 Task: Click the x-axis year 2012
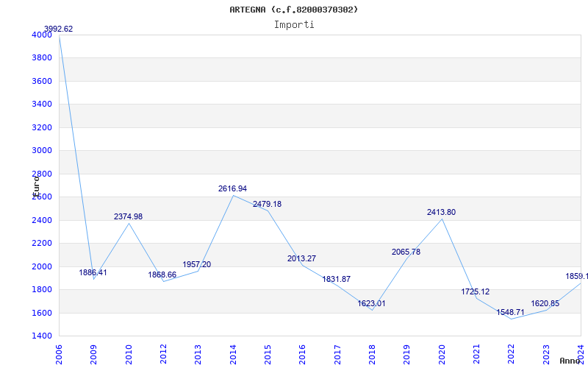(x=163, y=355)
